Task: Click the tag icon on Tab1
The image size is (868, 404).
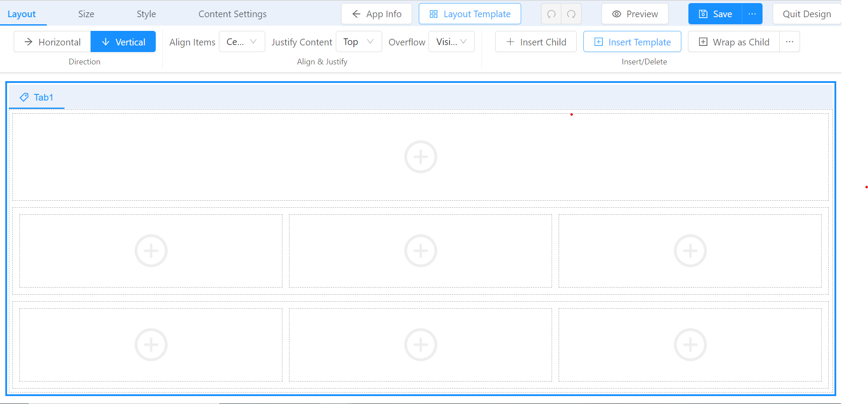Action: tap(24, 97)
